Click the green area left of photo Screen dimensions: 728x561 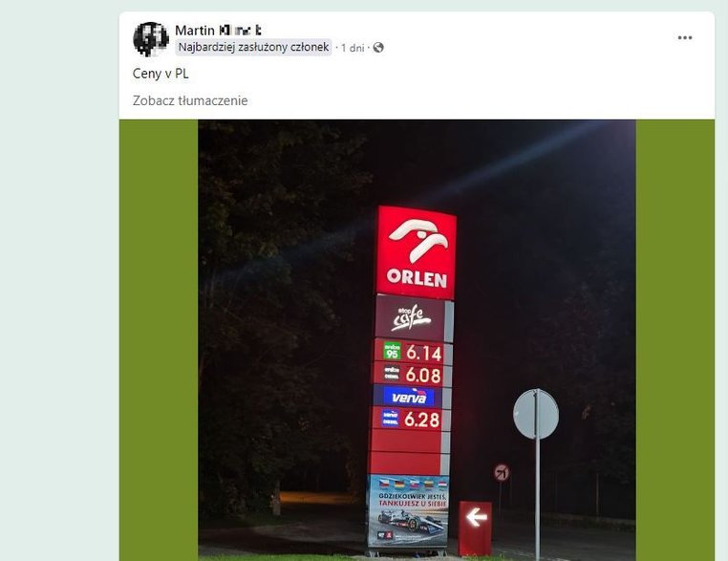click(x=159, y=340)
